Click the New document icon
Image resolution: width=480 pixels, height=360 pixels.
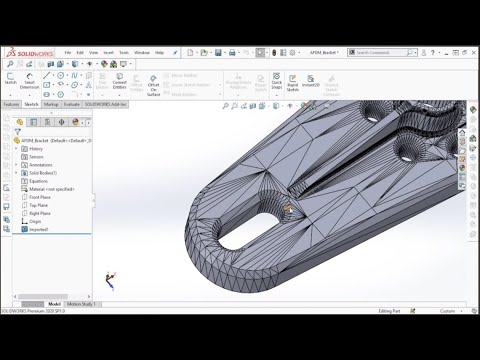190,53
